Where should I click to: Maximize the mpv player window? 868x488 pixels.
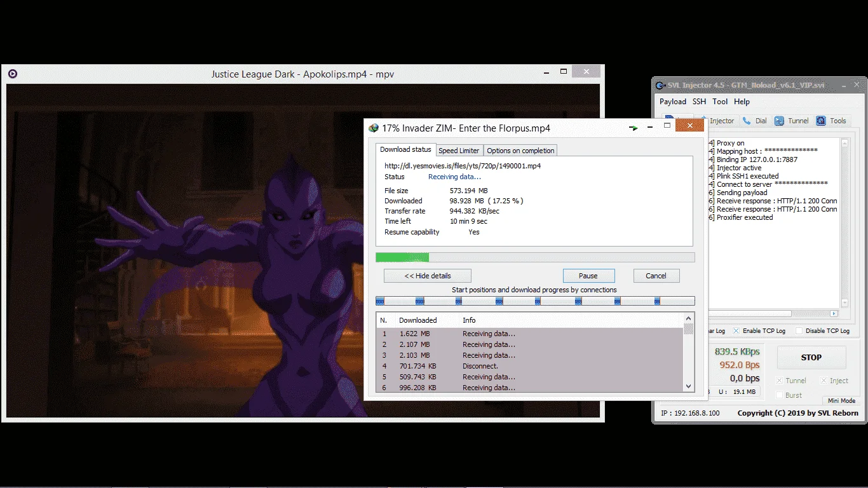pos(564,72)
